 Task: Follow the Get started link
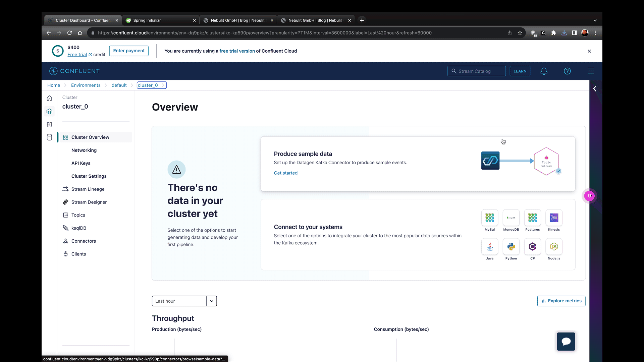click(x=285, y=173)
